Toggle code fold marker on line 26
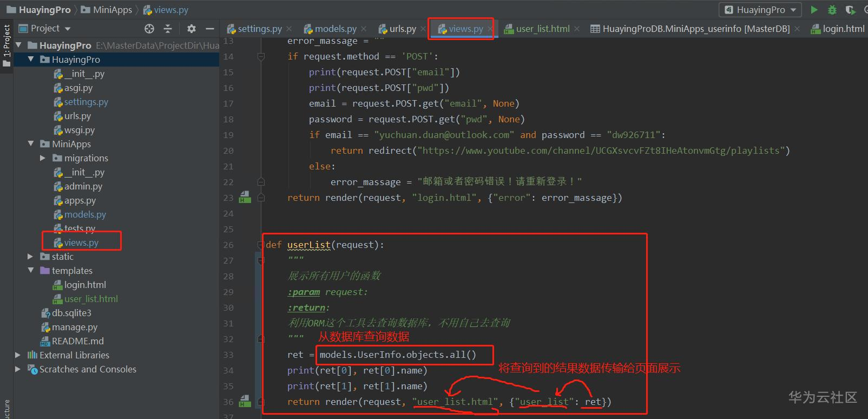 pos(261,245)
